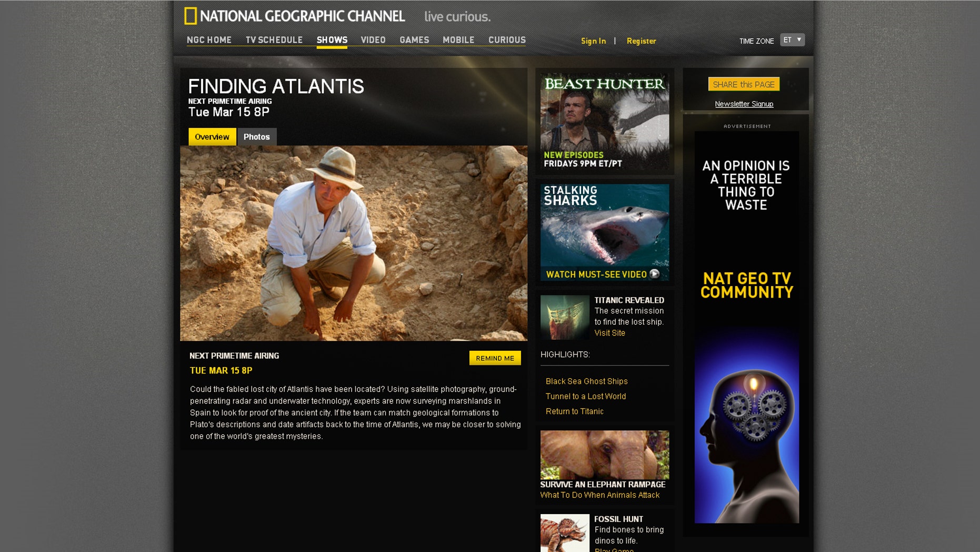Switch to the Photos tab
This screenshot has height=552, width=980.
tap(257, 137)
